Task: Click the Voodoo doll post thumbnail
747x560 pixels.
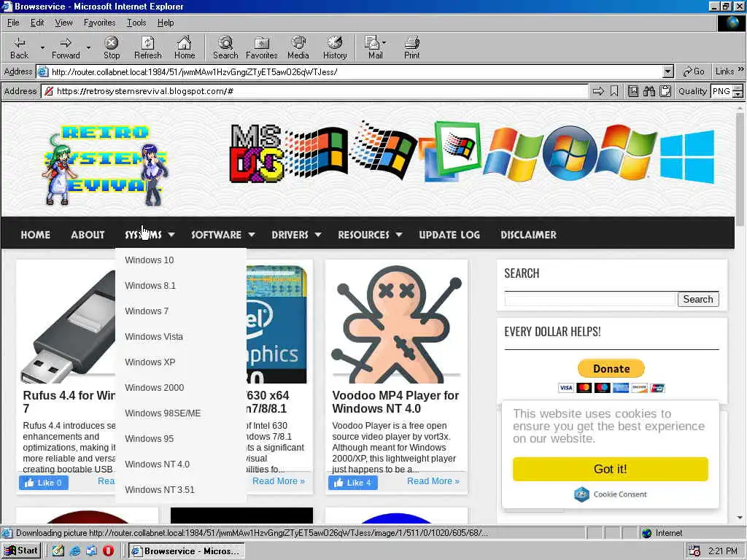Action: coord(396,324)
